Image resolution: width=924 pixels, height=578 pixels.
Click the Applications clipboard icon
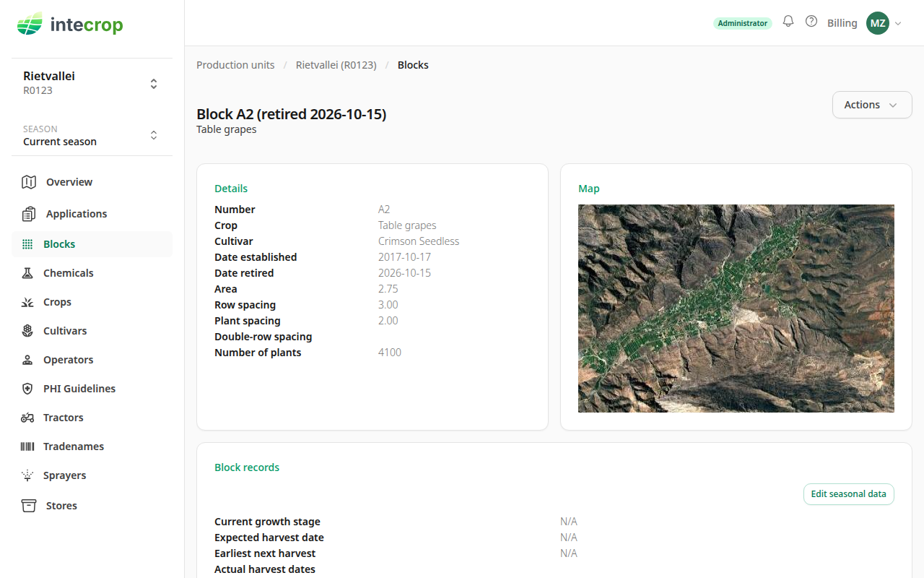tap(29, 214)
